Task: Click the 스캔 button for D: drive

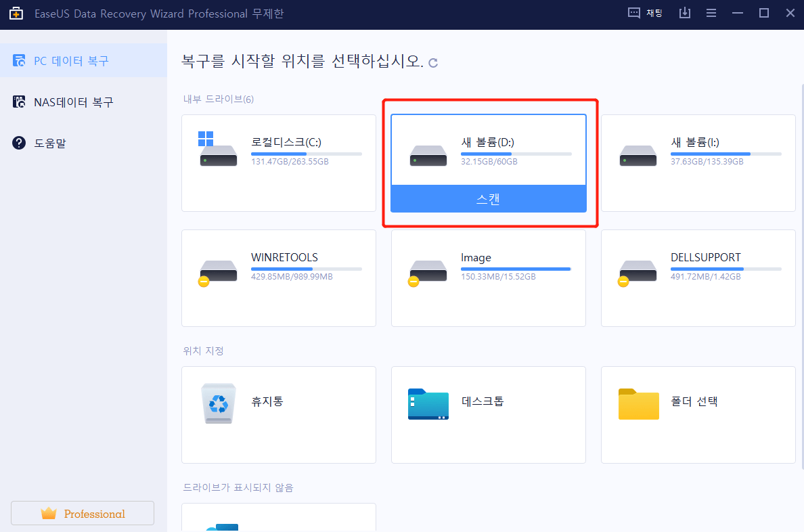Action: (x=488, y=198)
